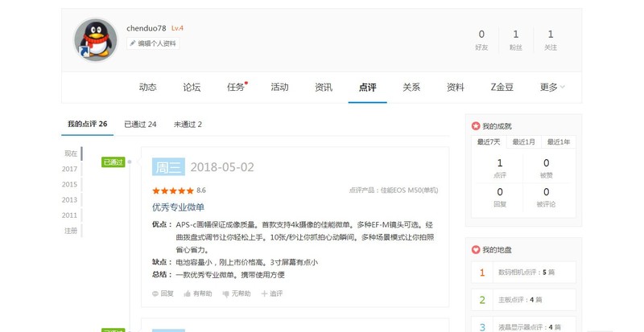
Task: Switch to the 最近1年 achievements tab
Action: pyautogui.click(x=558, y=141)
